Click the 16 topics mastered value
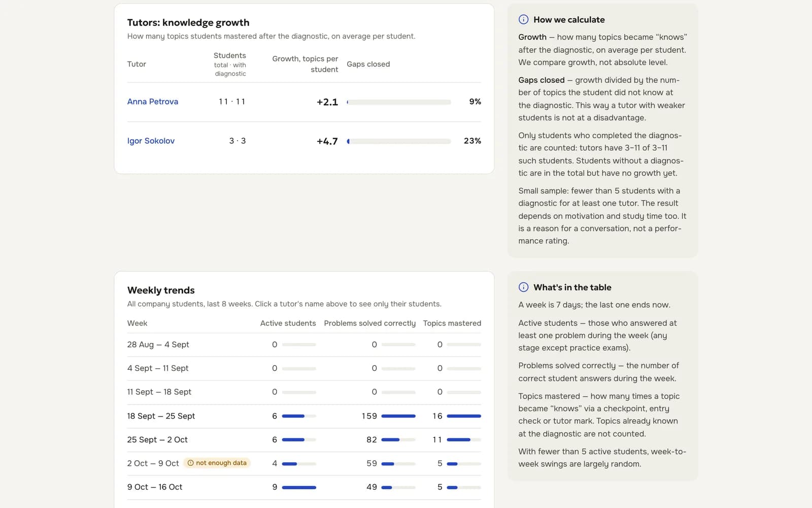Viewport: 812px width, 508px height. 437,416
